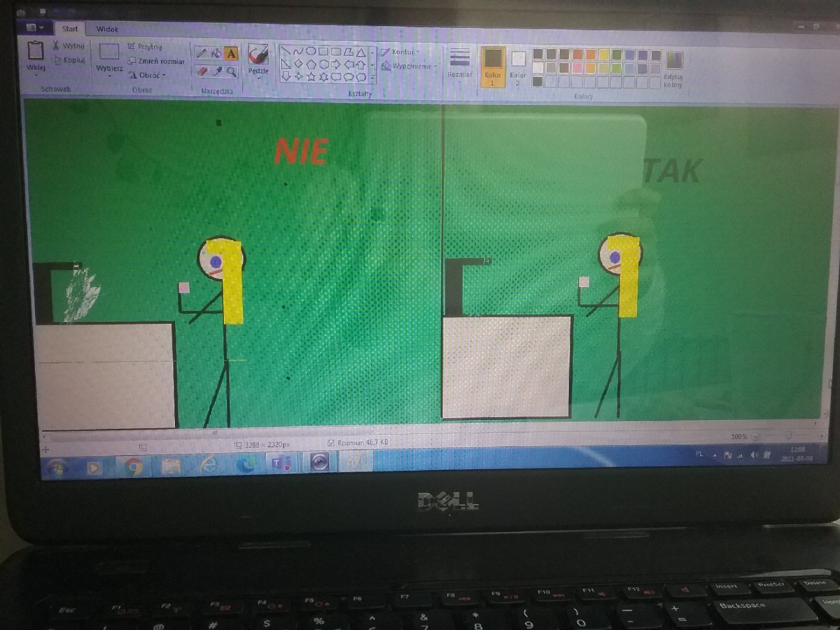Expand the shapes gallery with the arrow
This screenshot has width=840, height=630.
click(372, 78)
